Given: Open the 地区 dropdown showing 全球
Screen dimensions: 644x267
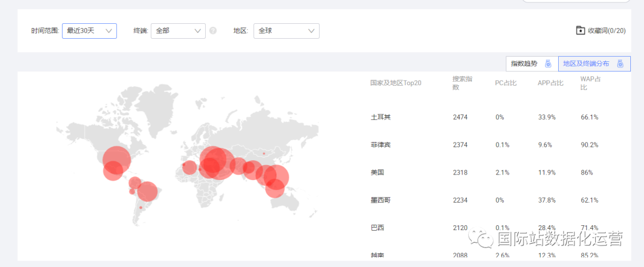Looking at the screenshot, I should (286, 31).
